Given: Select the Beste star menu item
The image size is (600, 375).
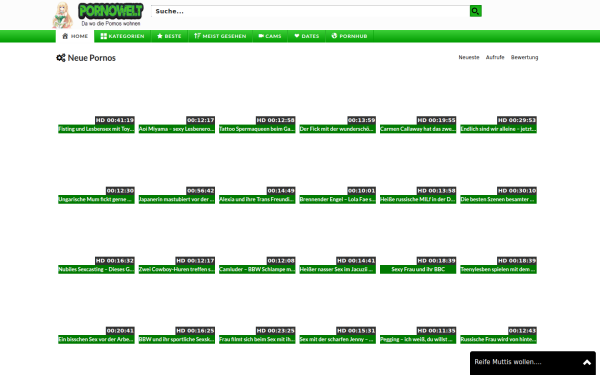Looking at the screenshot, I should pyautogui.click(x=169, y=36).
